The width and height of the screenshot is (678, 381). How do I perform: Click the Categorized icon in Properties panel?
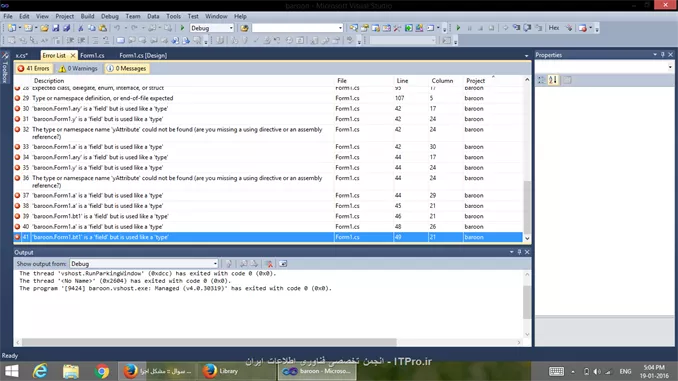point(541,80)
